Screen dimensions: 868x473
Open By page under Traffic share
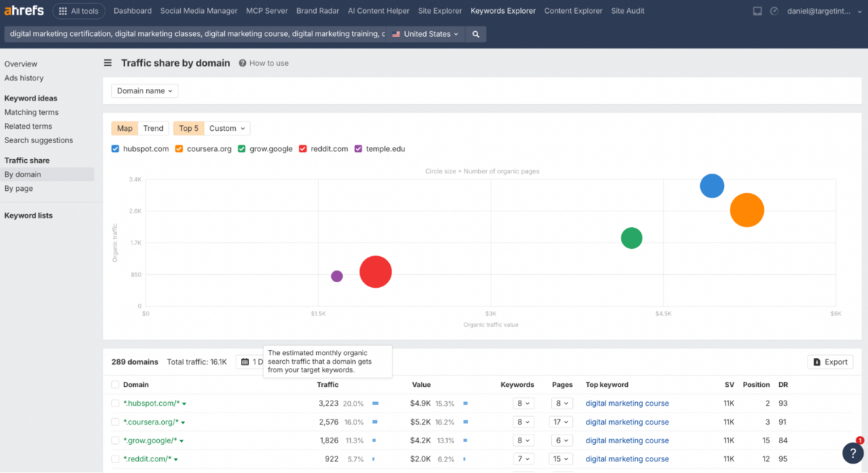(19, 189)
